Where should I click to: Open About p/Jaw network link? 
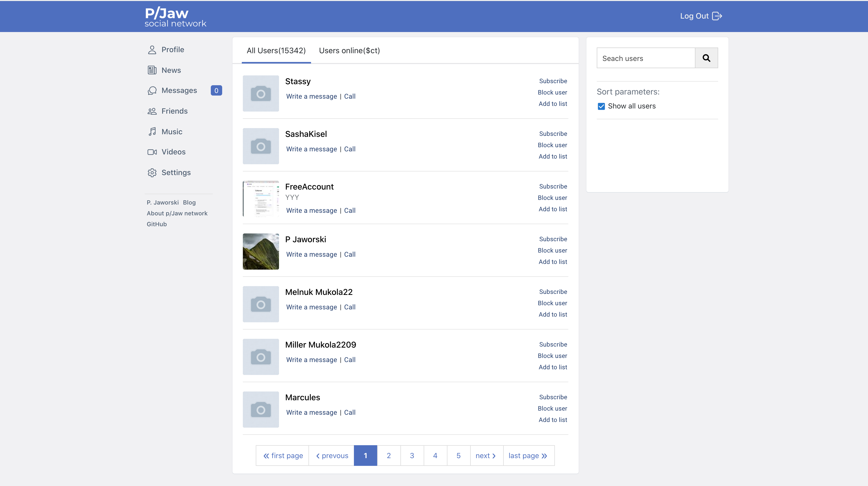[x=177, y=213]
